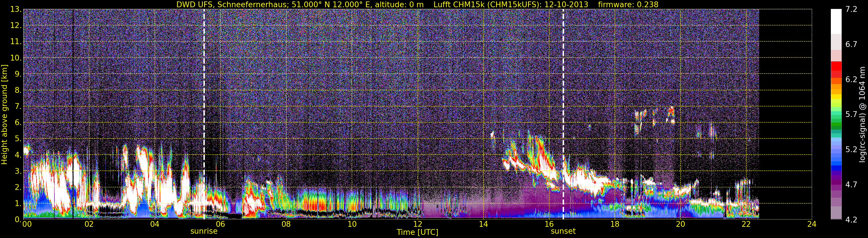Click the 'firmware: 0.238' text
The width and height of the screenshot is (868, 238).
[x=628, y=4]
